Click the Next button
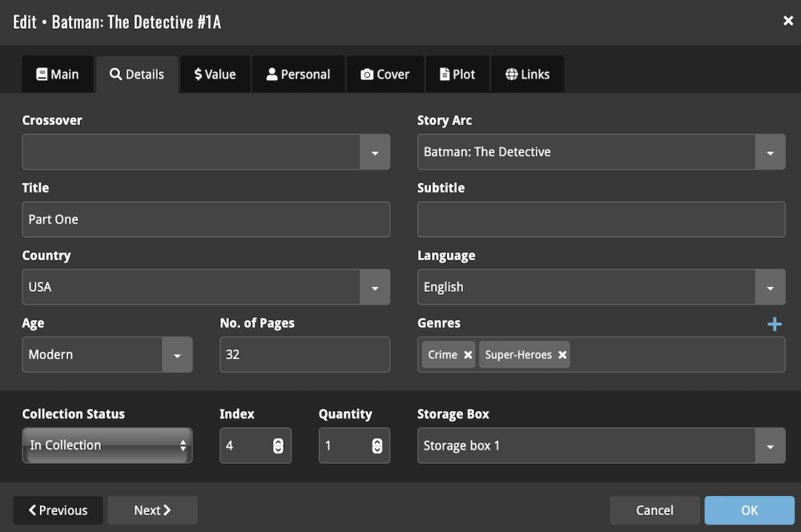Viewport: 801px width, 532px height. click(152, 510)
